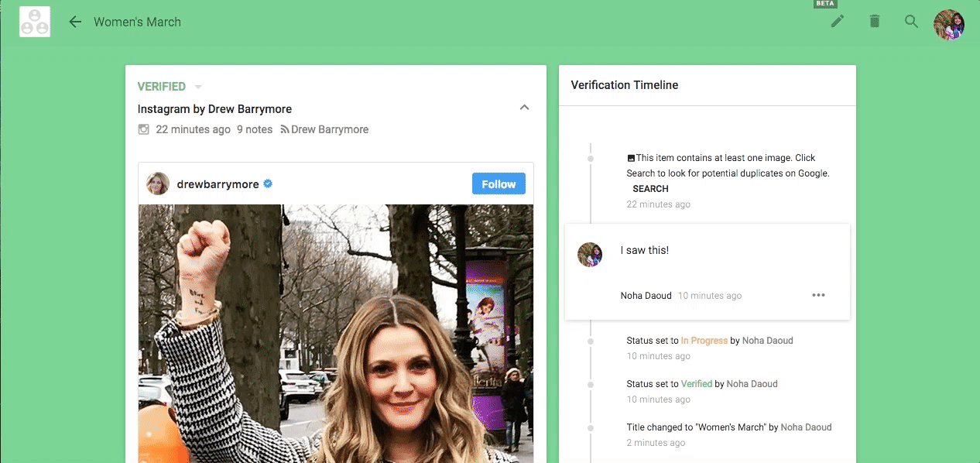This screenshot has width=980, height=463.
Task: Click the 22 minutes ago timestamp
Action: [x=194, y=129]
